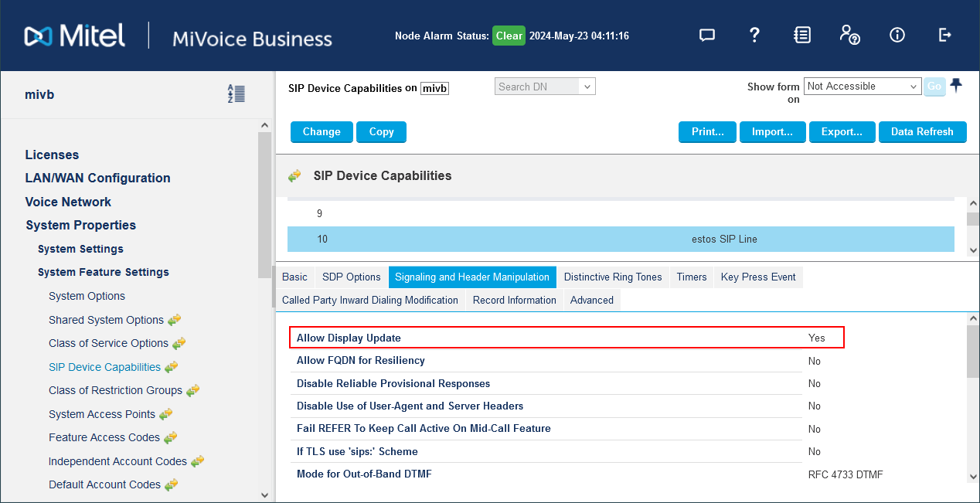980x503 pixels.
Task: Select the Allow Display Update row
Action: pos(566,338)
